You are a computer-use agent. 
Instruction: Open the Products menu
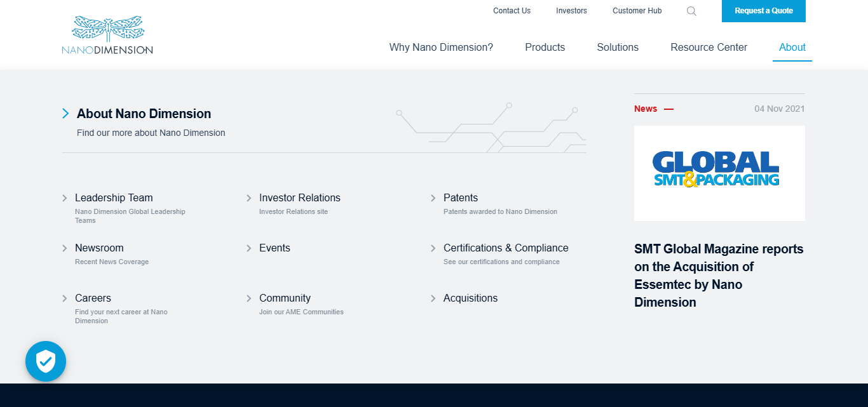pos(545,48)
